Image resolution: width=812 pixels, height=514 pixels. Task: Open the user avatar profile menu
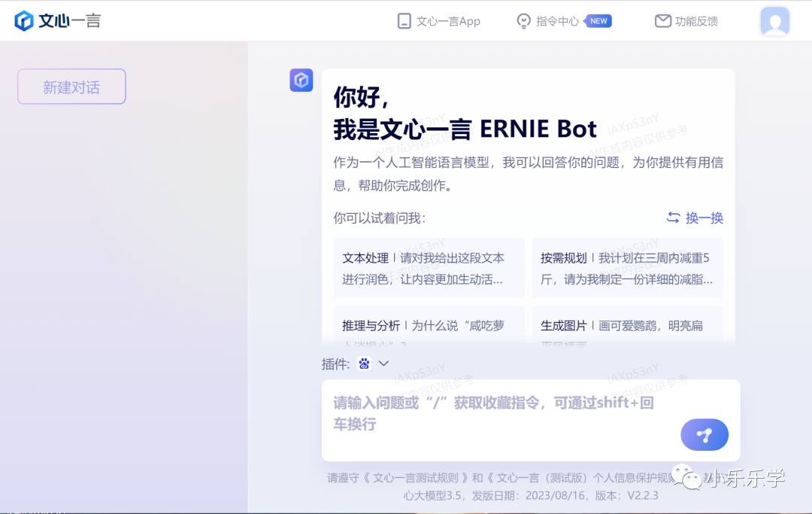[774, 21]
